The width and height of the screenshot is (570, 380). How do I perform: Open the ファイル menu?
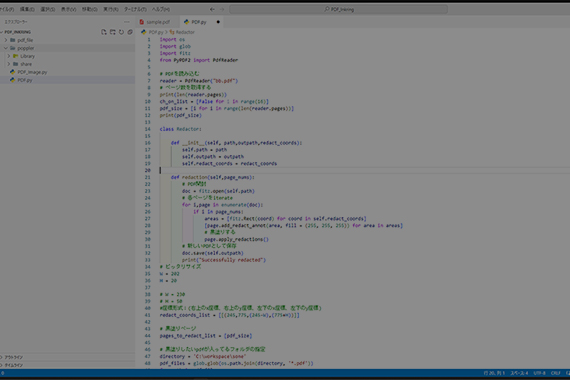(6, 9)
